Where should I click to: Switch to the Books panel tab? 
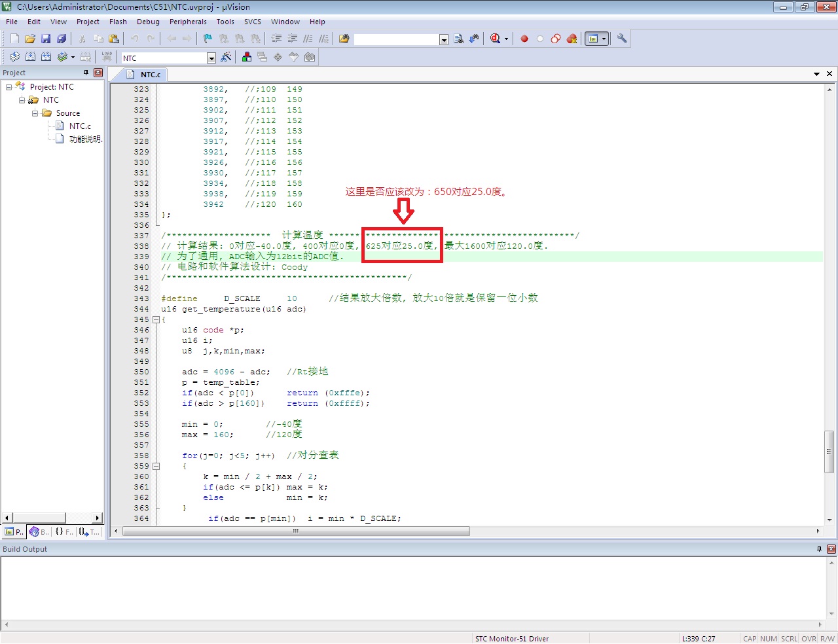pos(39,531)
